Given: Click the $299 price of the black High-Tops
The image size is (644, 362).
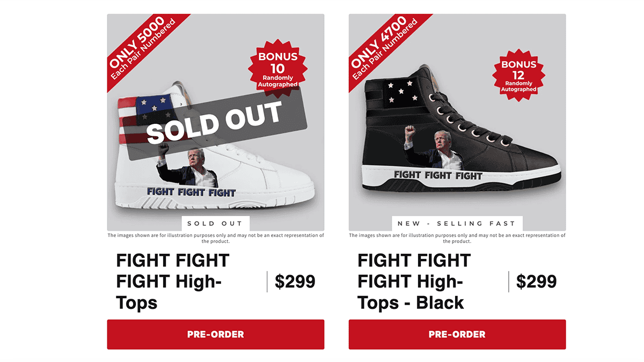Looking at the screenshot, I should point(536,282).
